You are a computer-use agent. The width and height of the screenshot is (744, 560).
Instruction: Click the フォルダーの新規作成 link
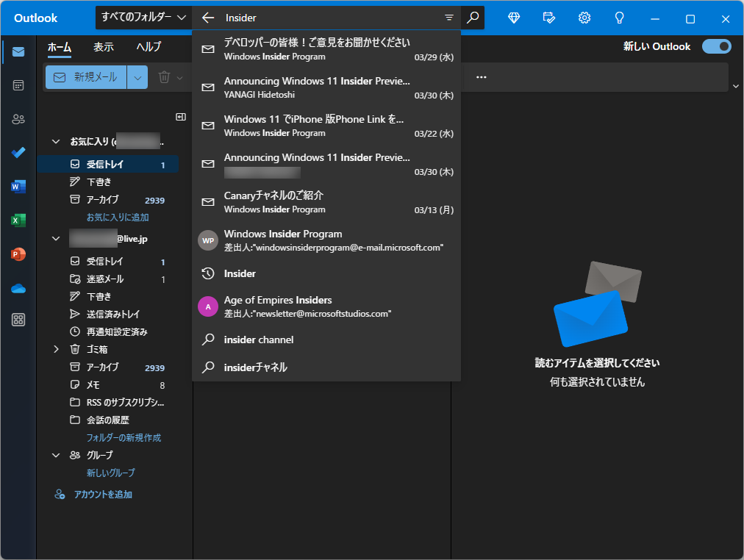coord(124,438)
